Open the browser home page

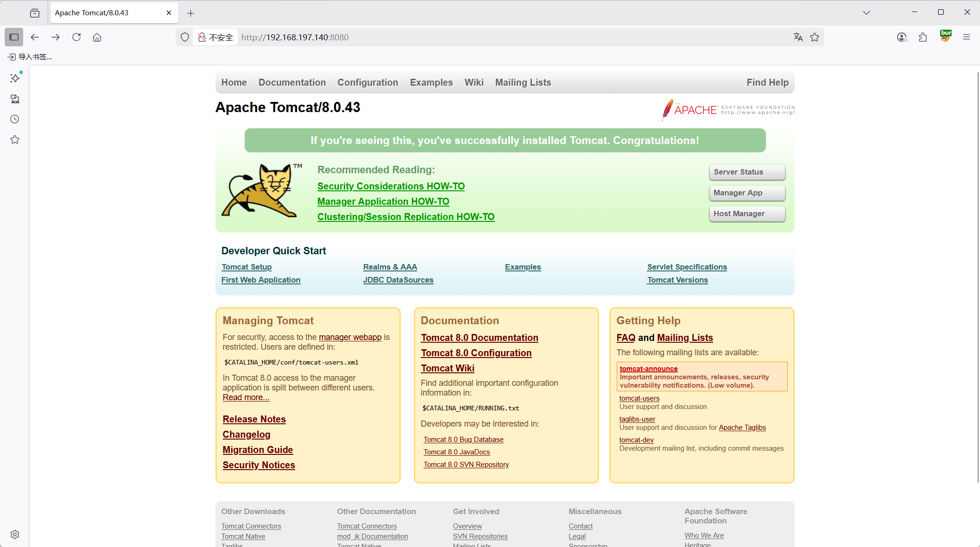[97, 37]
